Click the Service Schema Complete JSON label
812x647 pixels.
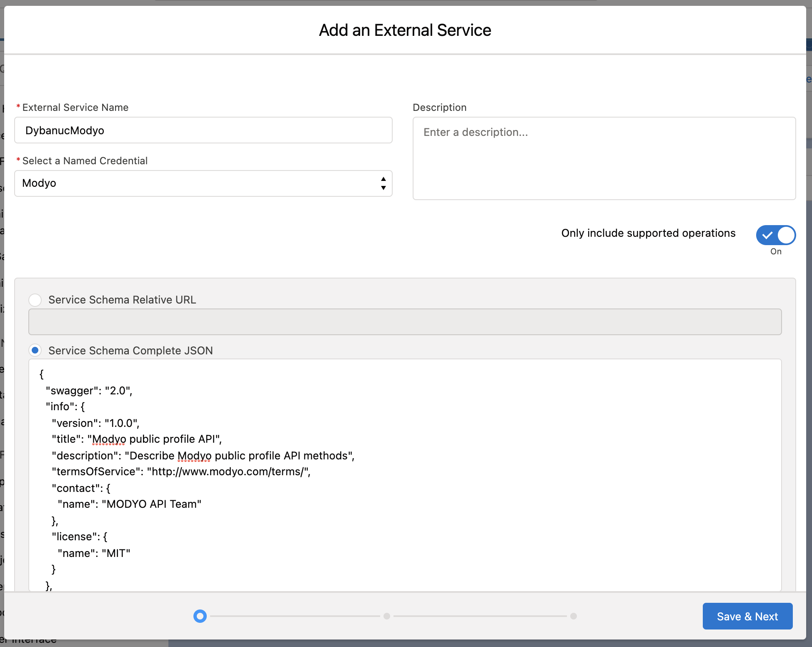130,351
